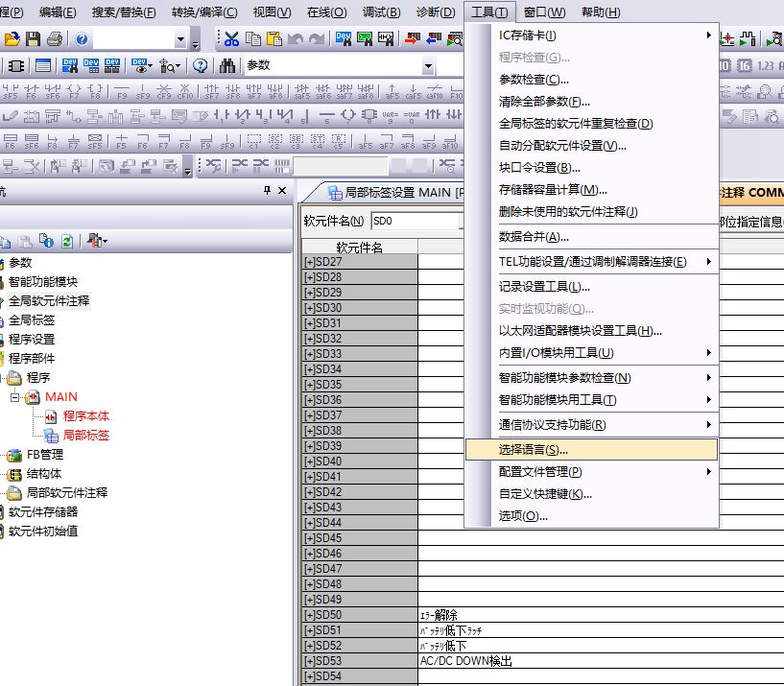Click the Write to PLC arrow icon
Image resolution: width=784 pixels, height=686 pixels.
click(x=412, y=39)
